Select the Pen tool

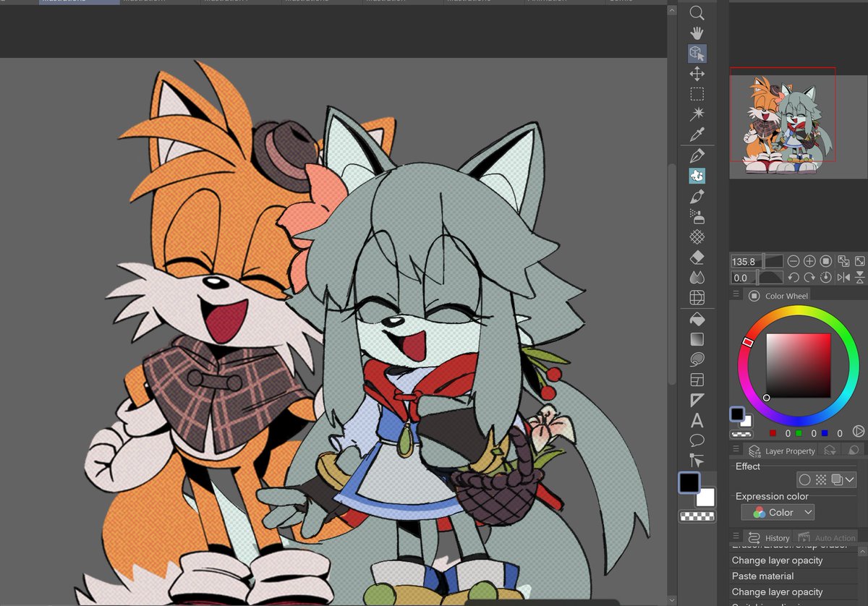(697, 155)
